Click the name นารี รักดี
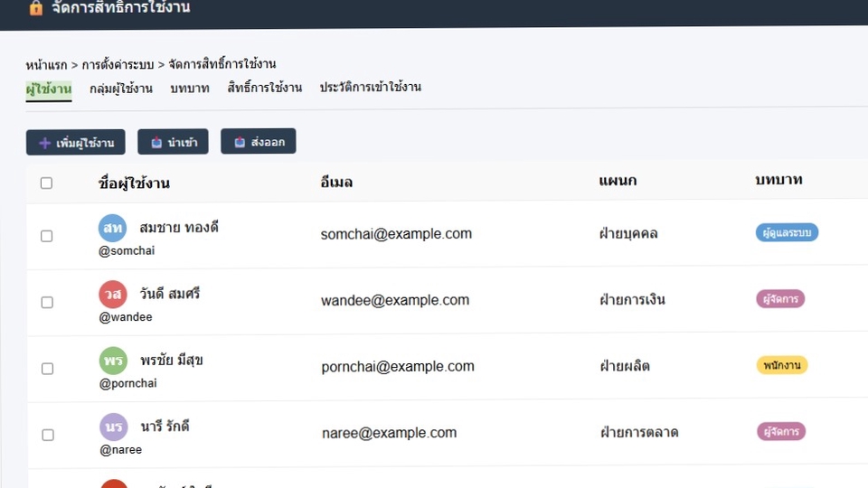 (x=165, y=427)
